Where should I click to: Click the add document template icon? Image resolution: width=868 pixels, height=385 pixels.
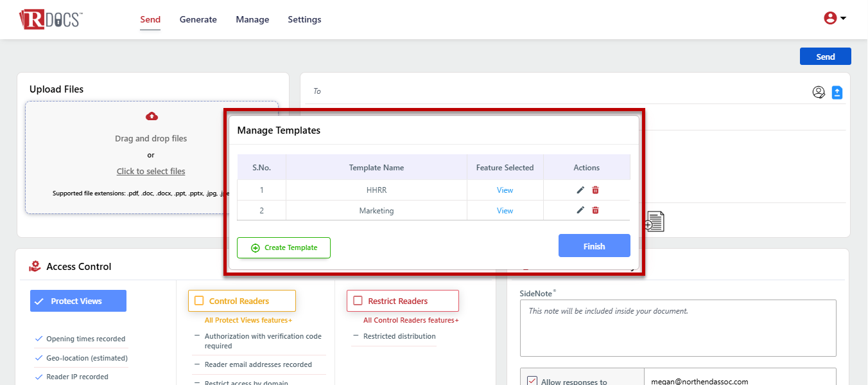coord(655,222)
